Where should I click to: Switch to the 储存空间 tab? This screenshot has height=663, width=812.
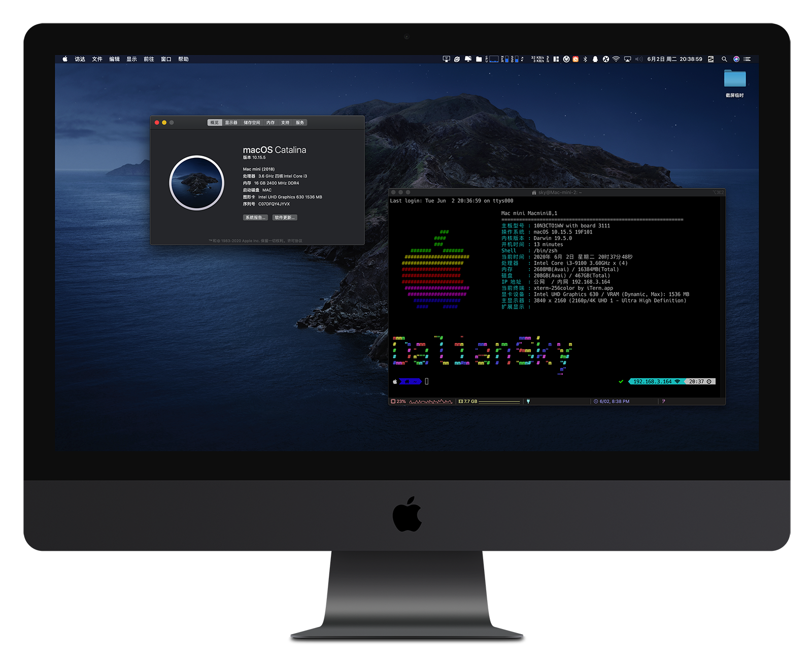point(252,123)
